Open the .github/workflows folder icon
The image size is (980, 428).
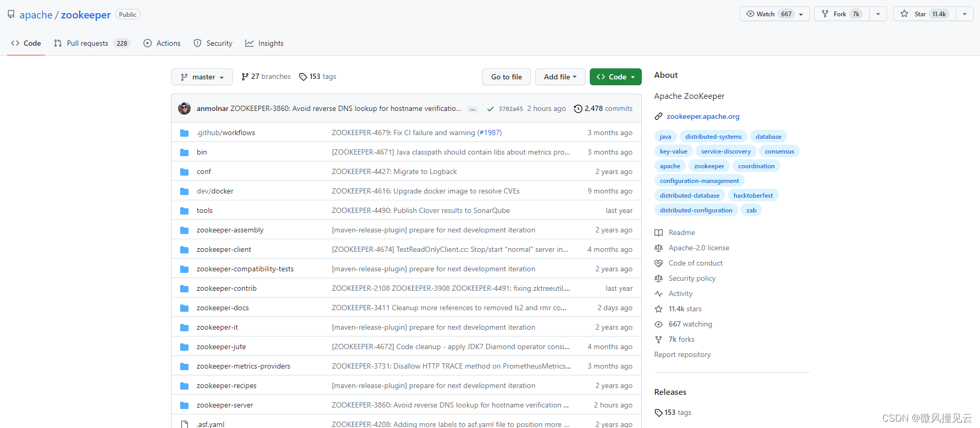pos(184,133)
